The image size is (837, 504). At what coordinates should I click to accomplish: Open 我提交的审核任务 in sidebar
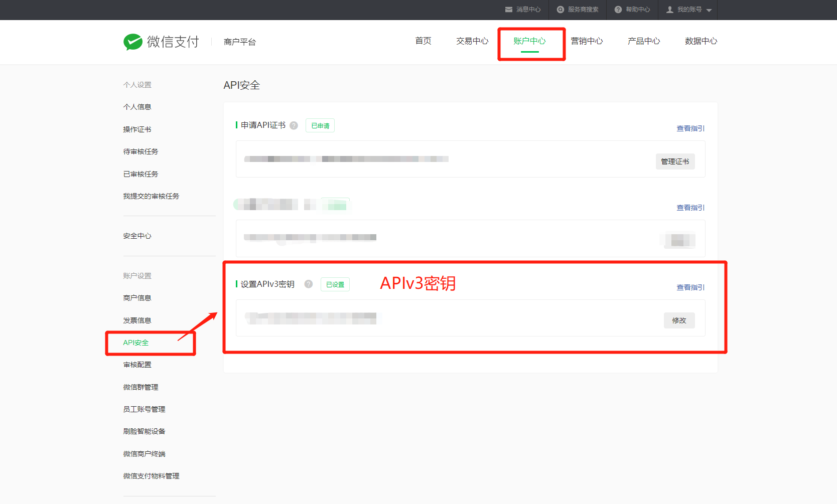click(151, 196)
